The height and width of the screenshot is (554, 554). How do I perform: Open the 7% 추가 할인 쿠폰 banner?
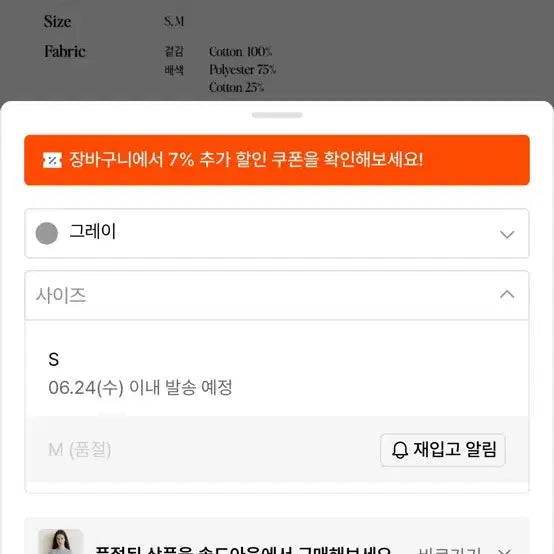277,160
